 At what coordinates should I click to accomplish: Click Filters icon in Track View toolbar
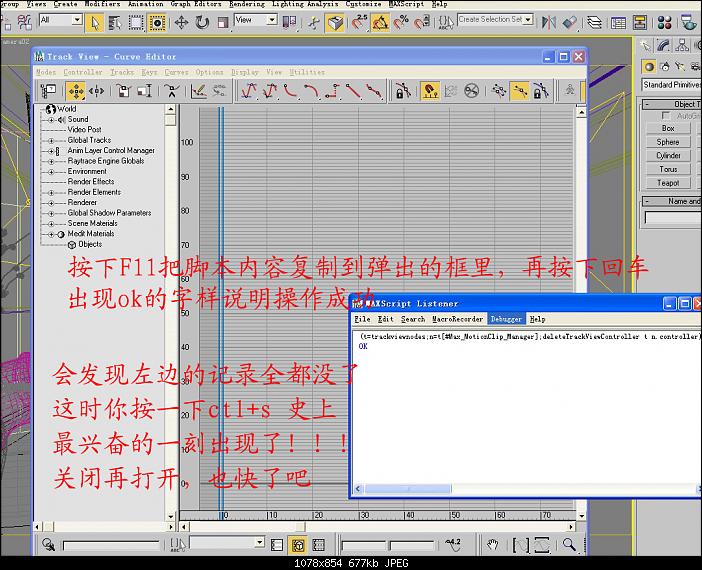tap(48, 91)
